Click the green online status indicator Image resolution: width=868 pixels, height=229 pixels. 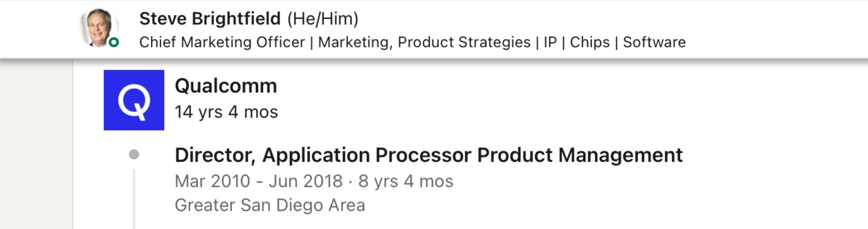click(114, 42)
